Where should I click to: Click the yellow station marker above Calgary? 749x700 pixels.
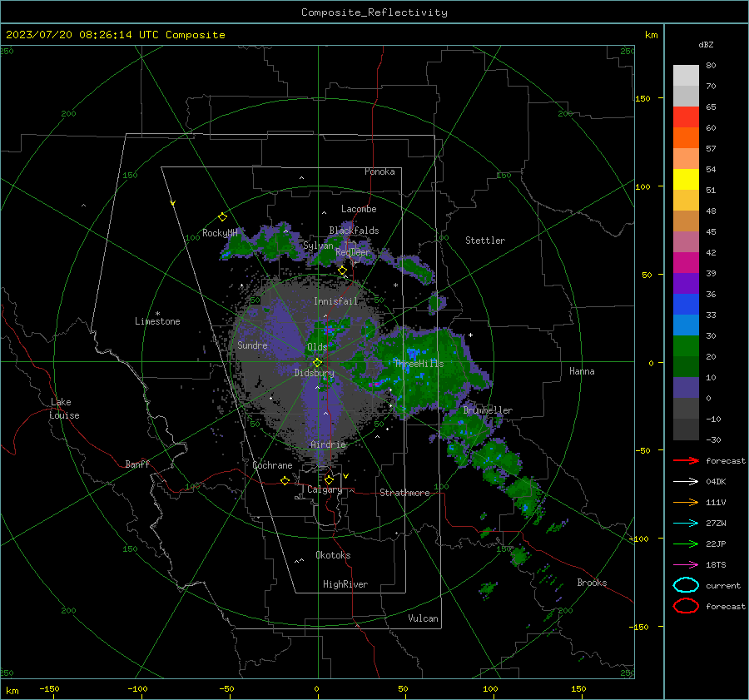tap(329, 479)
